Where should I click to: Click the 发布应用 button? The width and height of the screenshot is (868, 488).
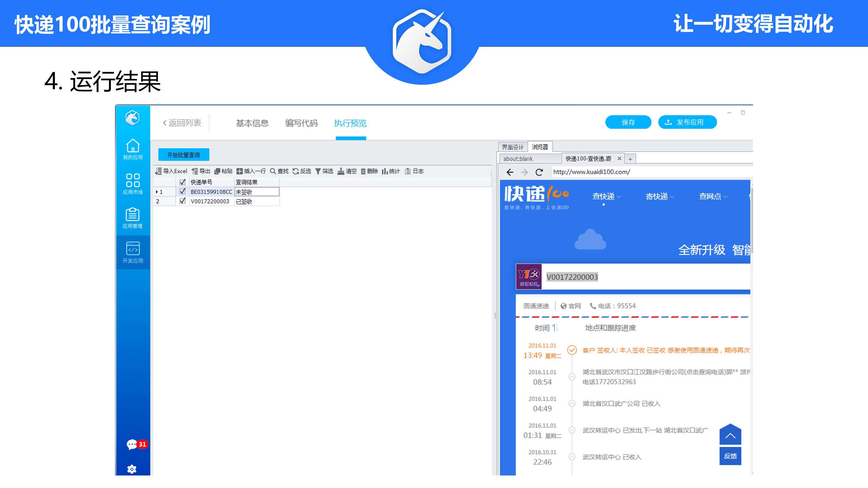pos(687,122)
